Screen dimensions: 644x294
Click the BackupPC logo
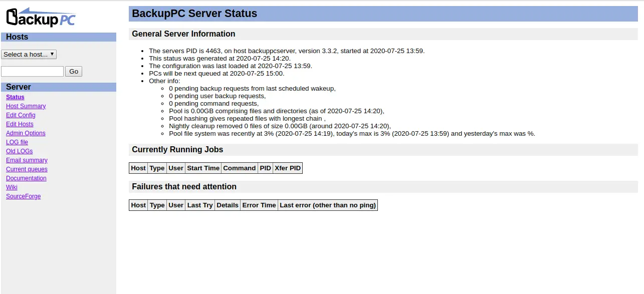pos(41,17)
